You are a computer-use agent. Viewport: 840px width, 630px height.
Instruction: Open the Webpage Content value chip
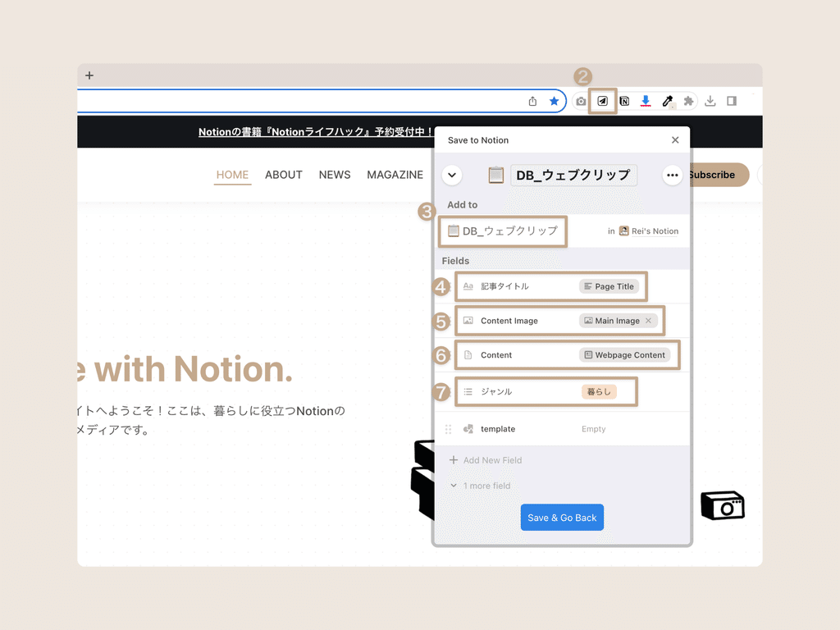[624, 355]
